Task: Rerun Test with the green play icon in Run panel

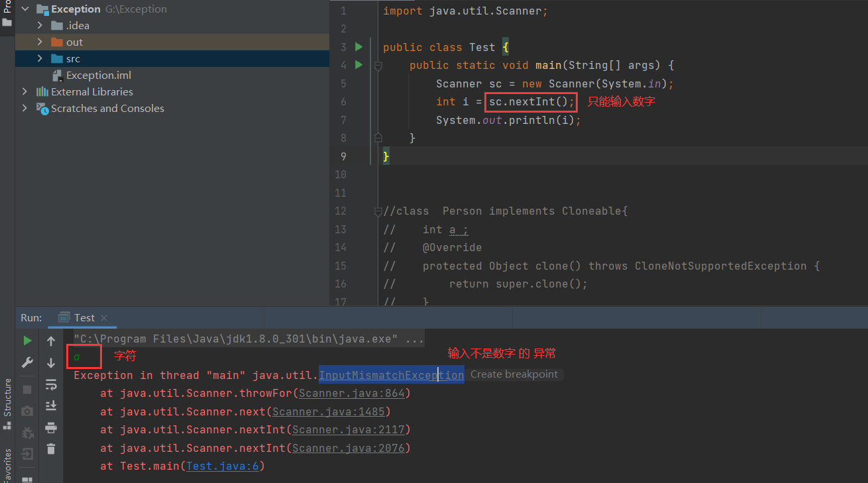Action: coord(27,341)
